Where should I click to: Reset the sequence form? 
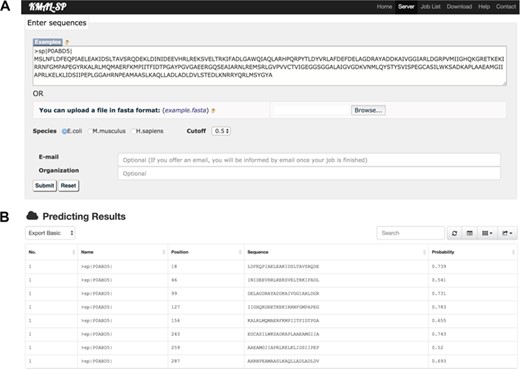(68, 186)
